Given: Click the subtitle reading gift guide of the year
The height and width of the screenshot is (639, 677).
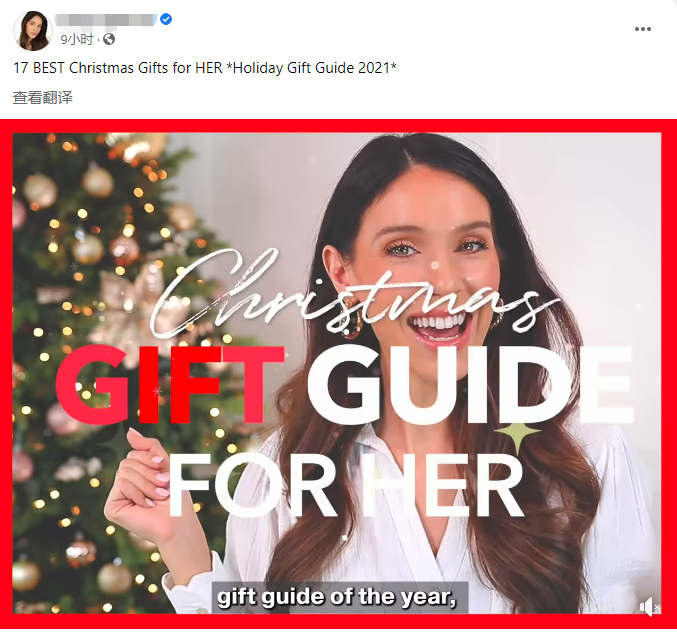Looking at the screenshot, I should pyautogui.click(x=337, y=598).
